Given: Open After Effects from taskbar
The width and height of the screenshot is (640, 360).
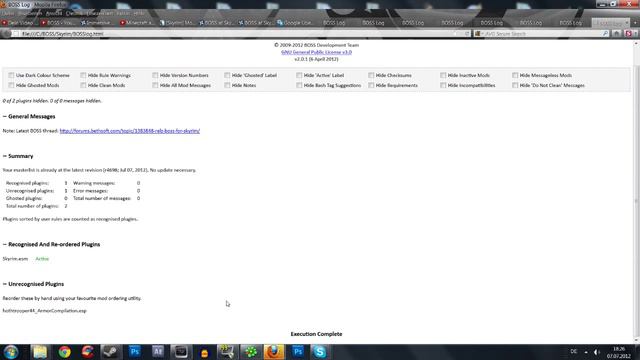Looking at the screenshot, I should [x=158, y=352].
